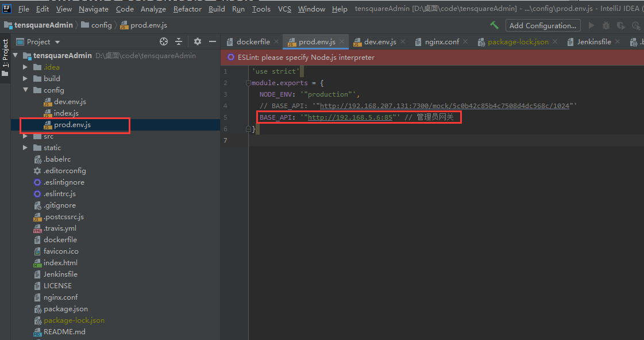644x340 pixels.
Task: Open the Run menu
Action: coord(238,9)
